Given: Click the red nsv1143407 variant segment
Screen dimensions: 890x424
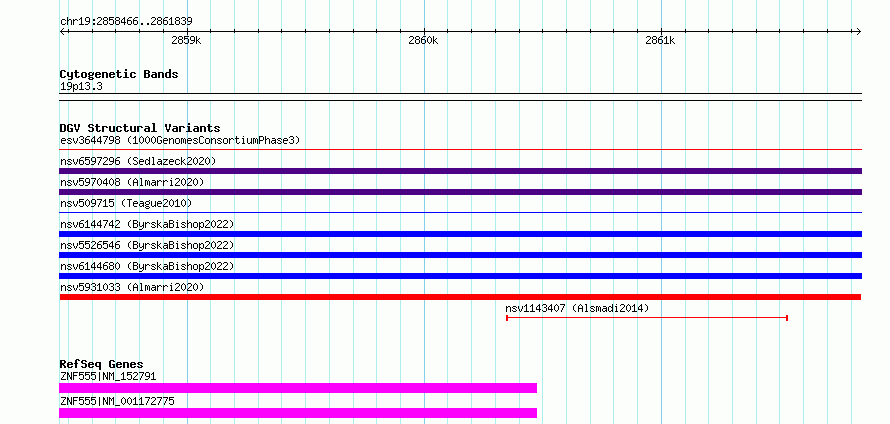Looking at the screenshot, I should (646, 318).
